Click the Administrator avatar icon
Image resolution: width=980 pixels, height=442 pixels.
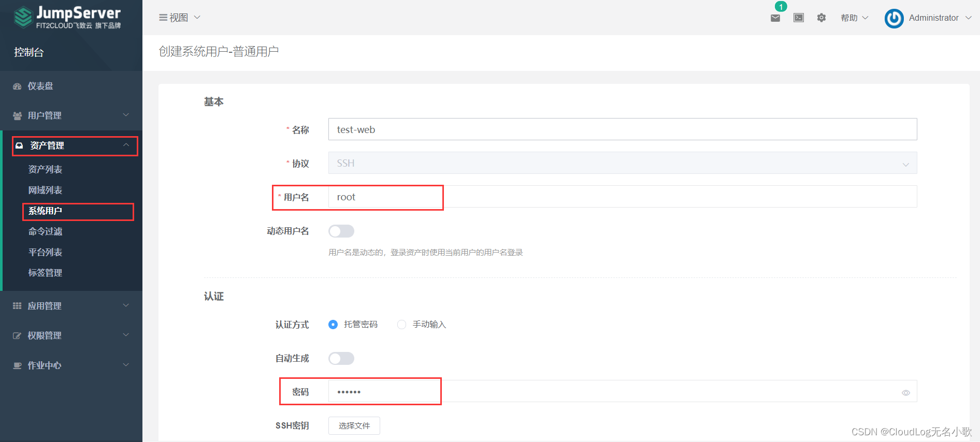(x=894, y=18)
